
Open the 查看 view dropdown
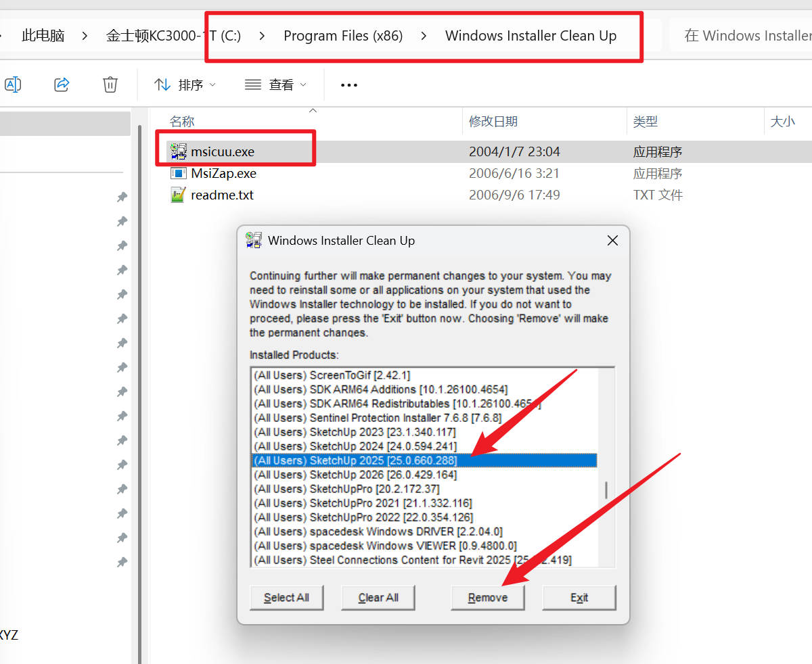pos(275,85)
